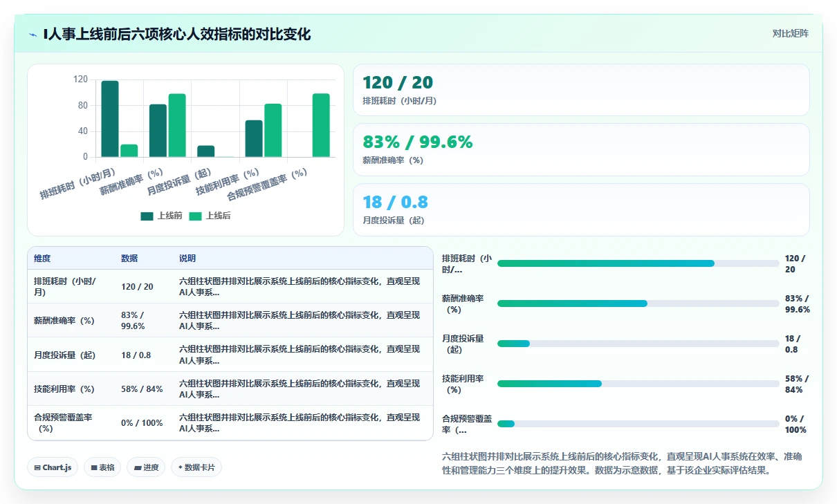Click the green 上线后 bar for 合规预警覆盖率
837x504 pixels.
coord(321,125)
